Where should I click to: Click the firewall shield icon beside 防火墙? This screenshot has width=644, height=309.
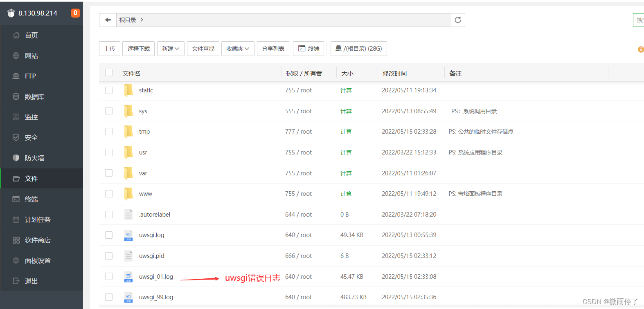(16, 158)
